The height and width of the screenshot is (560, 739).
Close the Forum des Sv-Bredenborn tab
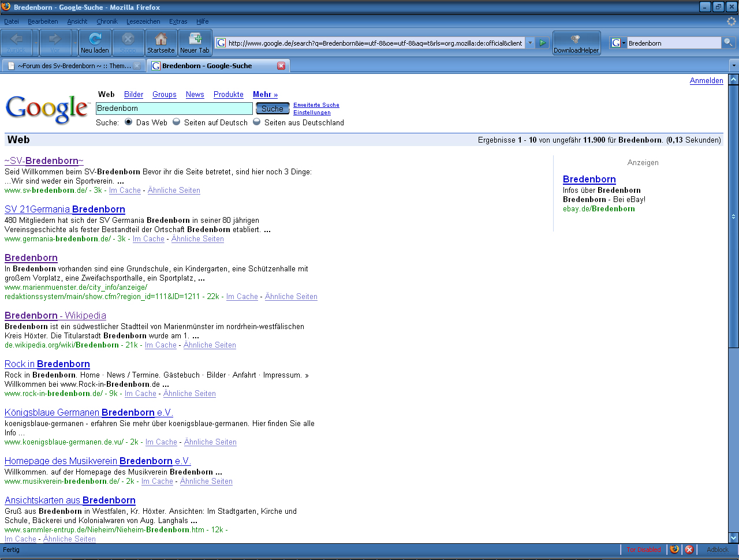[x=137, y=66]
